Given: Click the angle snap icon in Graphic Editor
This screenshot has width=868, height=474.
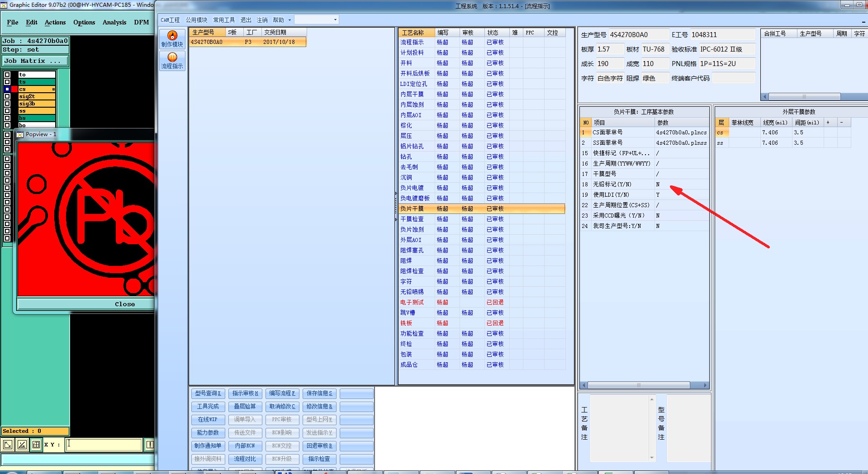Looking at the screenshot, I should pyautogui.click(x=22, y=445).
